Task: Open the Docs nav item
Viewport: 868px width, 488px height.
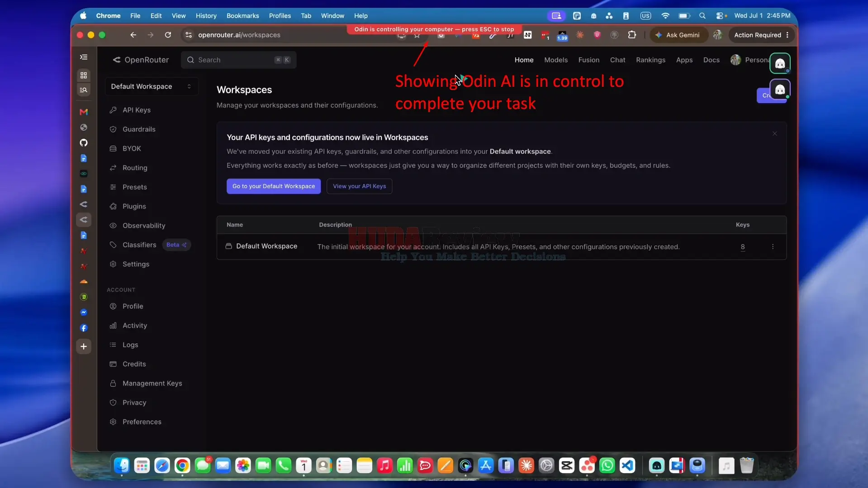Action: (711, 60)
